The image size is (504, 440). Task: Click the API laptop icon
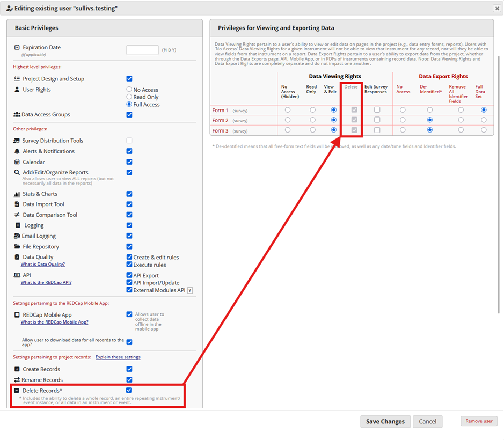pos(17,275)
